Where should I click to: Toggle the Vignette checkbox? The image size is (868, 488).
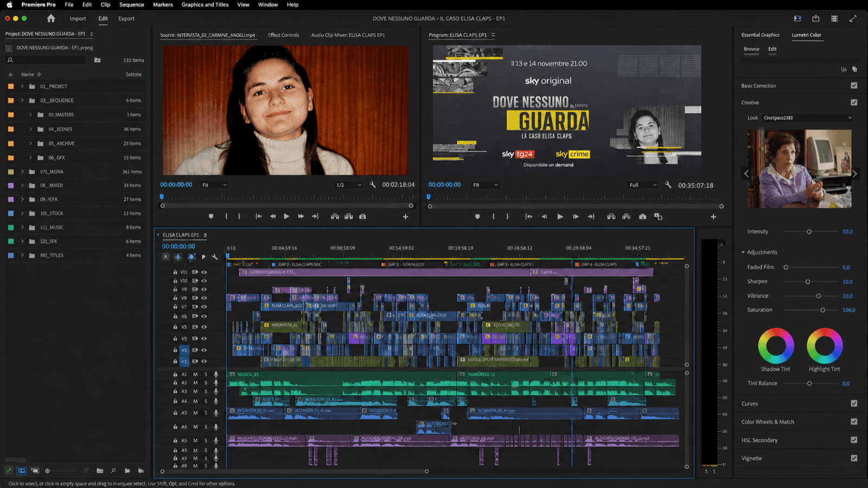click(854, 458)
